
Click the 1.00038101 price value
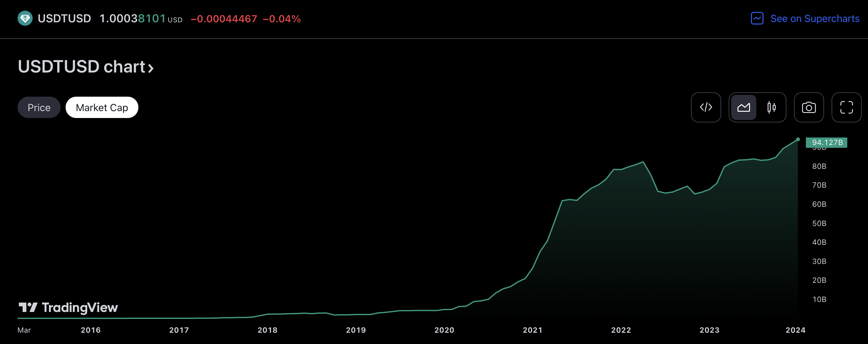132,18
